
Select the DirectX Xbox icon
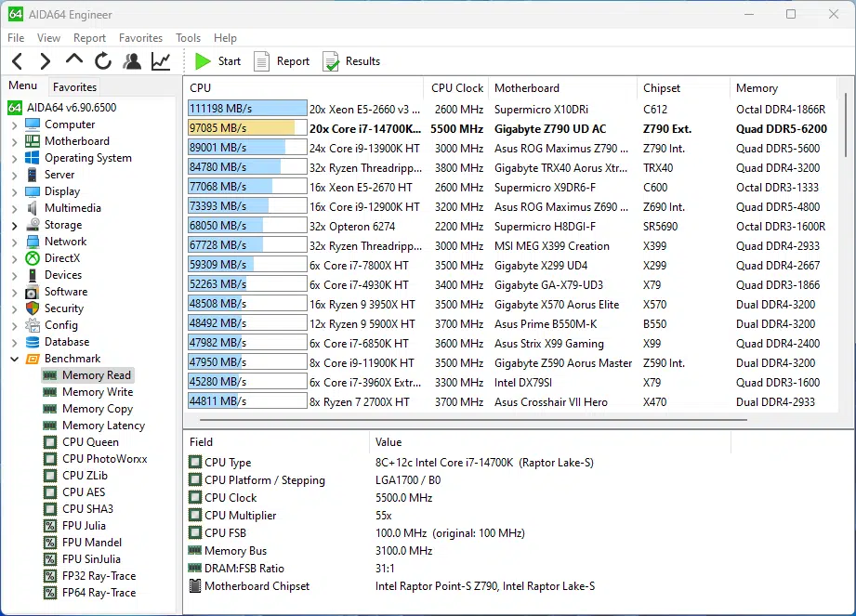point(33,258)
